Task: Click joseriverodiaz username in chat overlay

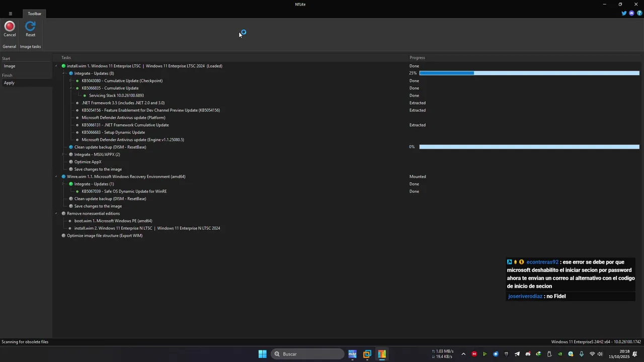Action: 525,296
